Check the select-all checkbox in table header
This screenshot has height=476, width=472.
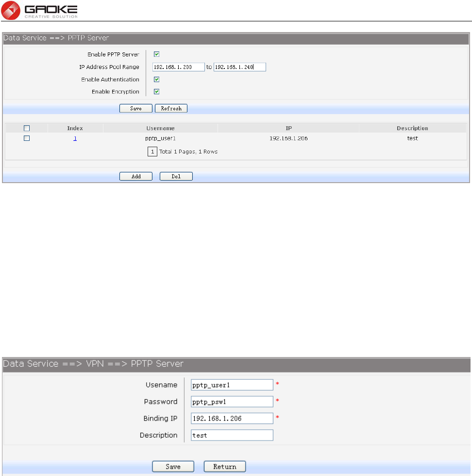coord(27,128)
